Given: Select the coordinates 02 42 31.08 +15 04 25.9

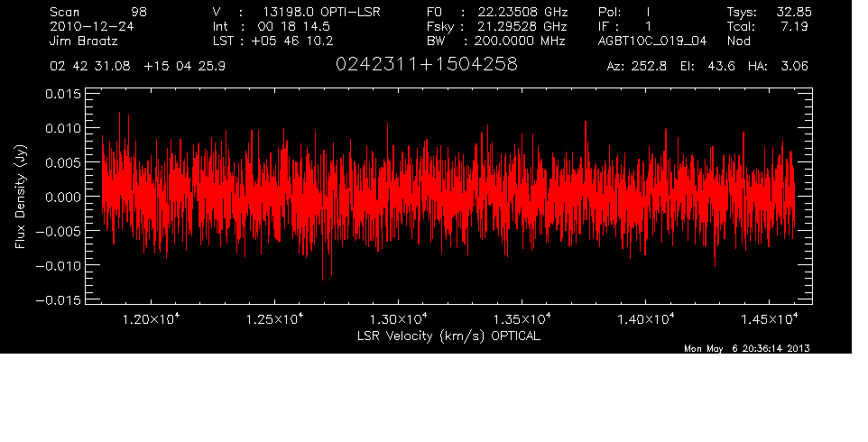Looking at the screenshot, I should pyautogui.click(x=137, y=67).
